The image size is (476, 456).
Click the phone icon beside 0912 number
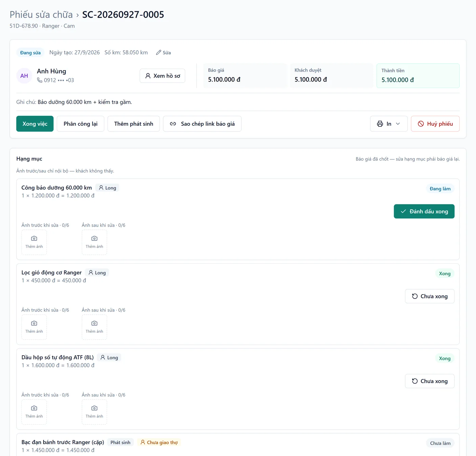coord(40,80)
